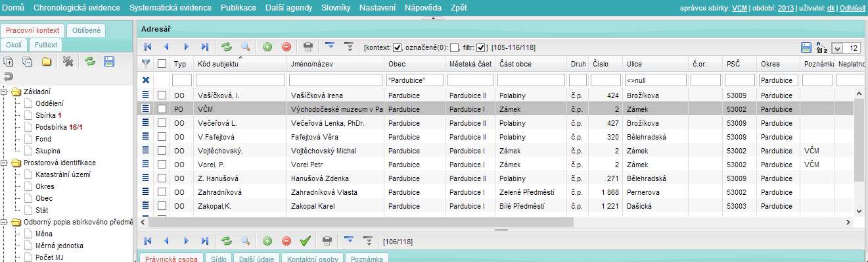Viewport: 868px width, 262px height.
Task: Click the Obec filter field containing "Pardubice"
Action: tap(414, 80)
